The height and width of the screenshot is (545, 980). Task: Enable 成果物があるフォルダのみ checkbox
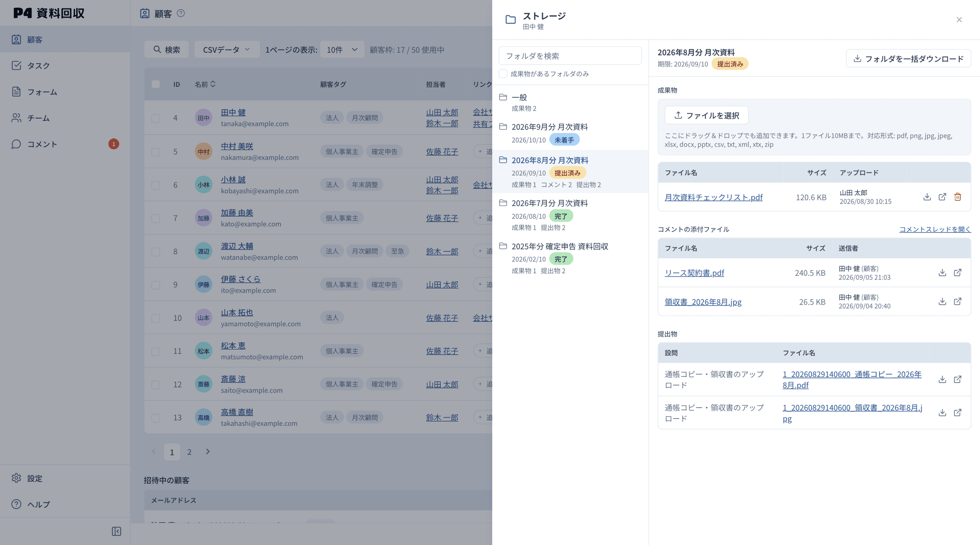tap(503, 74)
